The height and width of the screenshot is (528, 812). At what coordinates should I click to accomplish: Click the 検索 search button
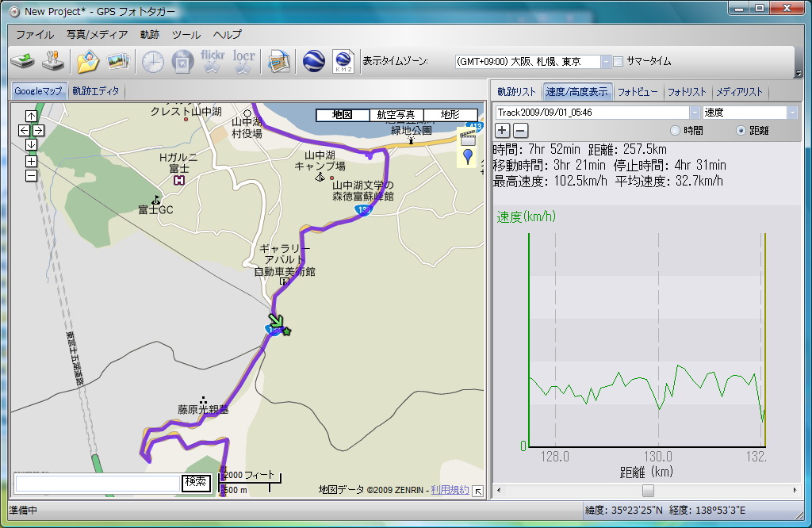coord(195,482)
